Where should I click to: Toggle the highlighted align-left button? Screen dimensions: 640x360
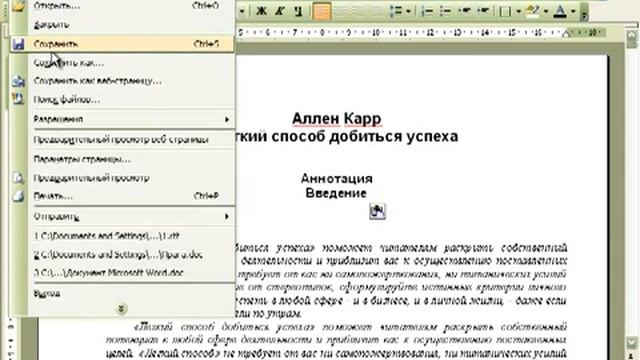click(322, 11)
